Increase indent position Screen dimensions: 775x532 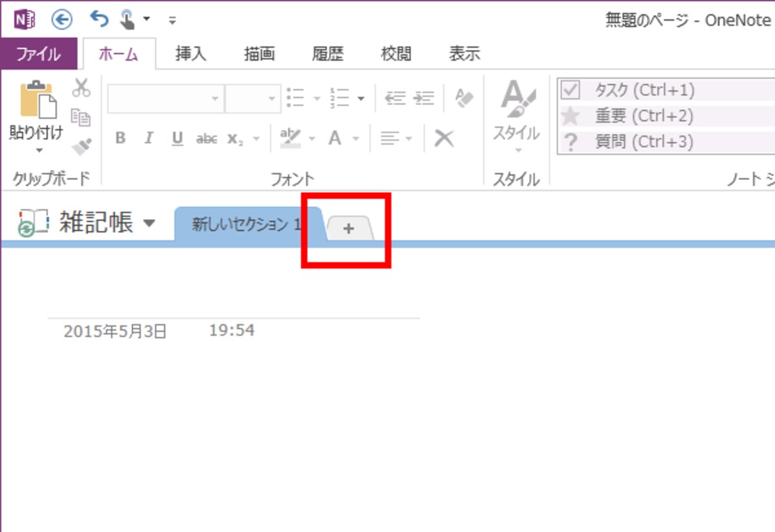tap(424, 98)
